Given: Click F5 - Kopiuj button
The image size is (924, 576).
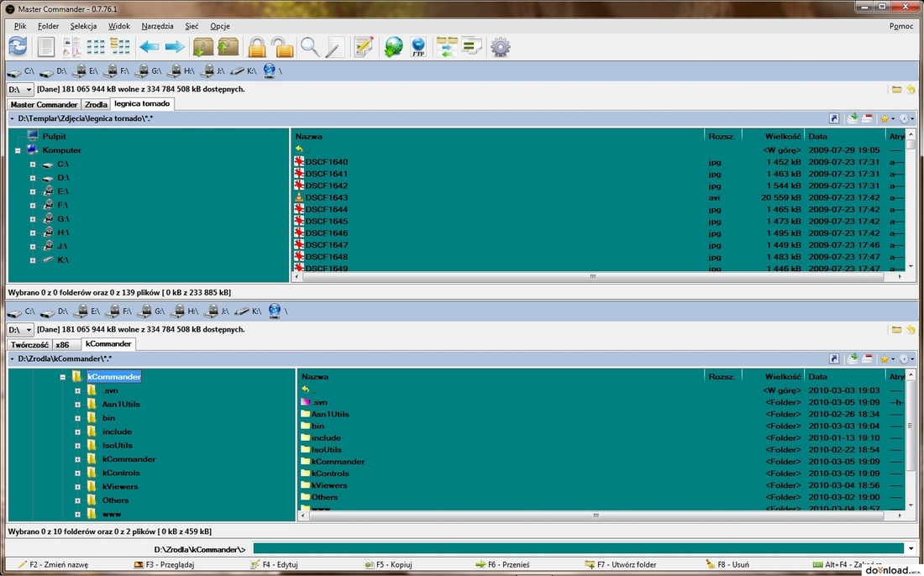Looking at the screenshot, I should click(x=388, y=564).
